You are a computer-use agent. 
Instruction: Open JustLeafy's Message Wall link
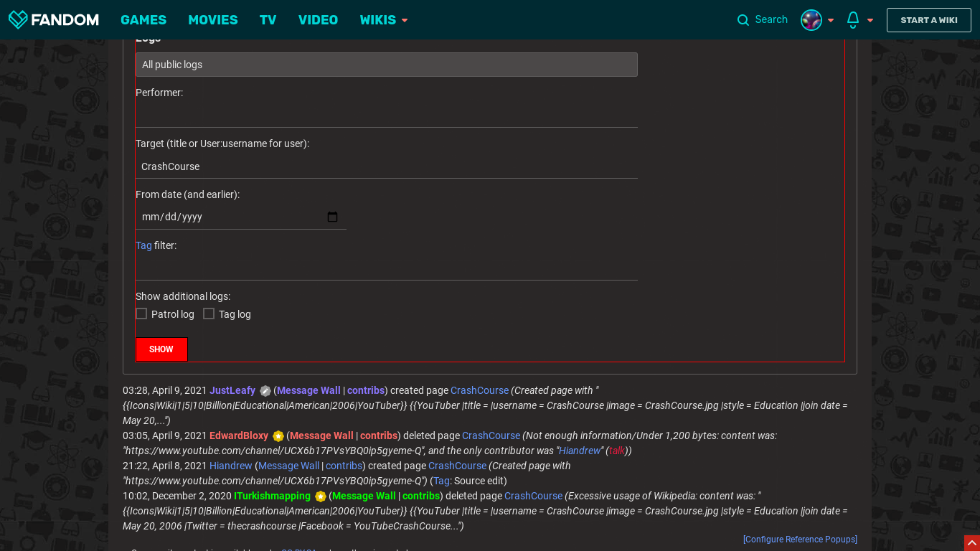point(308,390)
